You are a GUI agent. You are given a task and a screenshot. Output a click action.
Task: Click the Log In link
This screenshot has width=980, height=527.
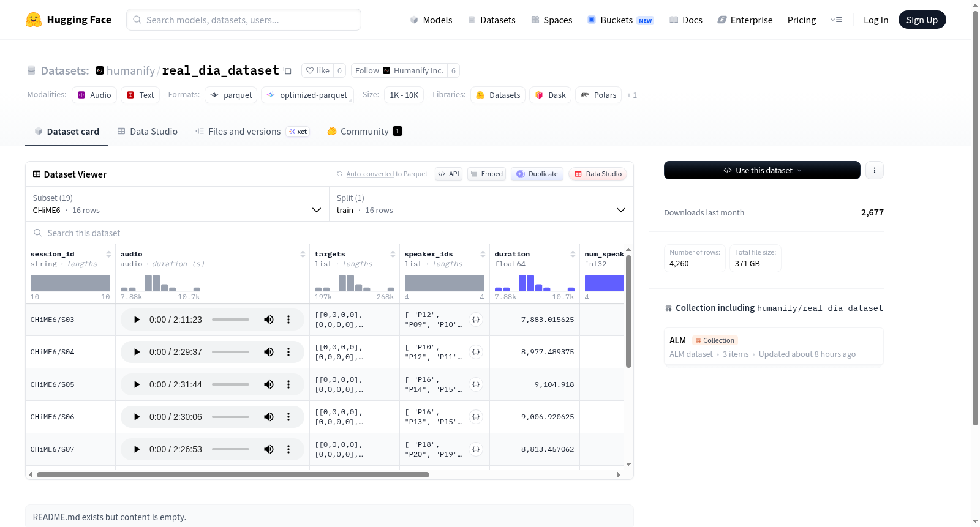tap(876, 20)
